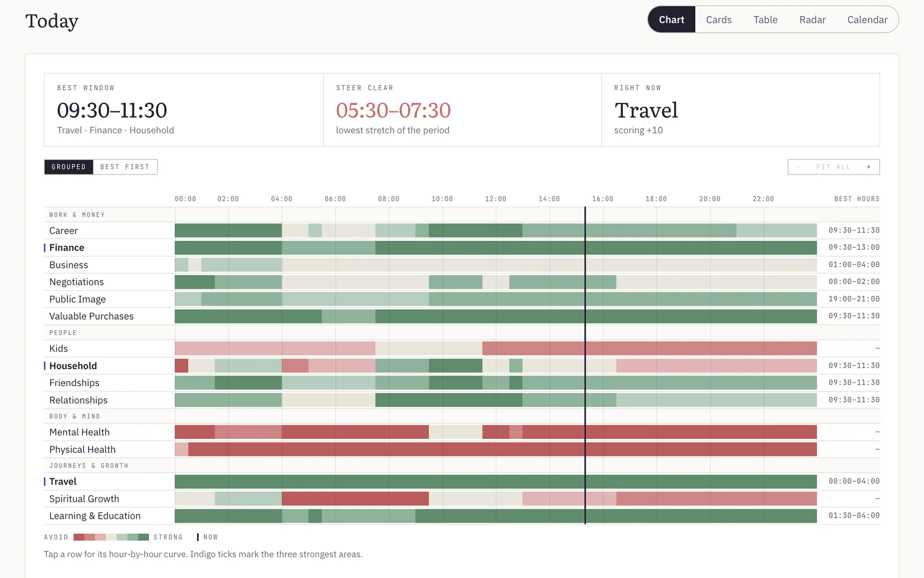924x578 pixels.
Task: Click the Fit All zoom button
Action: [x=833, y=167]
